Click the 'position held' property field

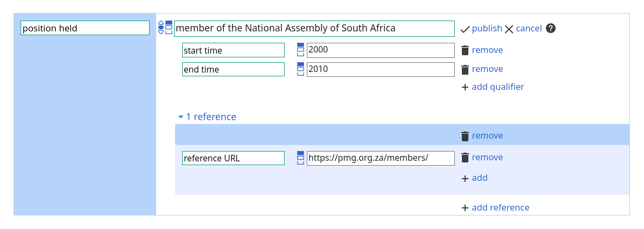click(x=85, y=28)
